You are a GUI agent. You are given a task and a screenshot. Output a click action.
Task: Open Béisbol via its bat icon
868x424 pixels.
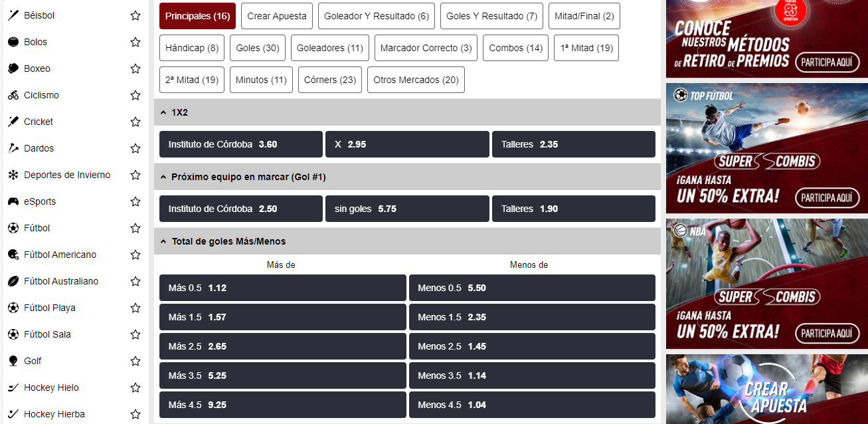(x=13, y=15)
